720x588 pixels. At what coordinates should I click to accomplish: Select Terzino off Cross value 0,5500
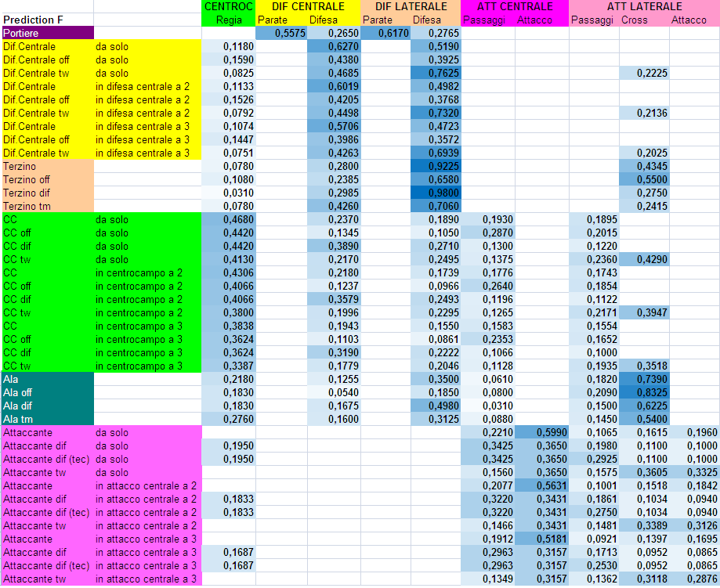(644, 179)
